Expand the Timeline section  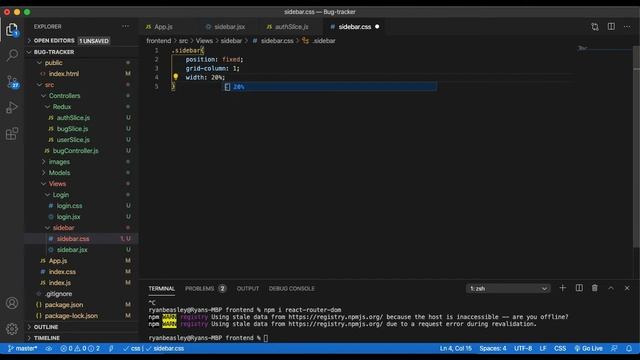47,338
